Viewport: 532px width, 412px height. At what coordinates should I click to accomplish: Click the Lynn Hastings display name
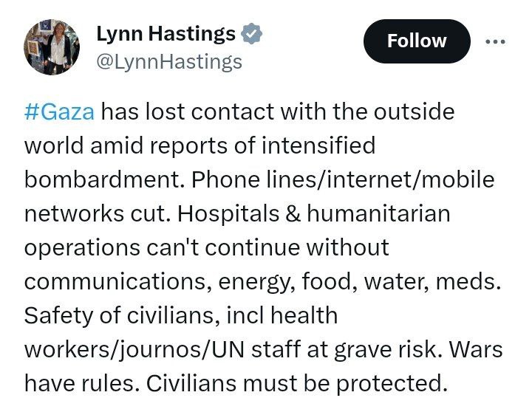(166, 33)
